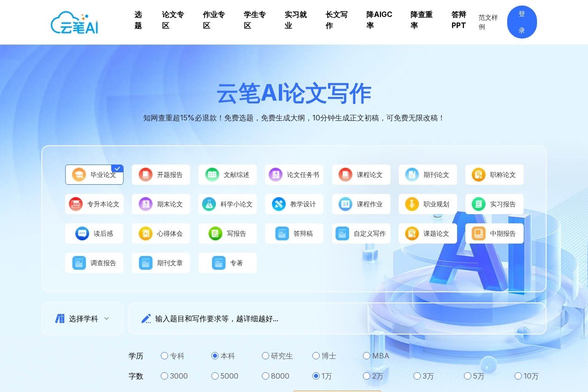This screenshot has width=588, height=392.
Task: Click the topic input field
Action: (x=322, y=318)
